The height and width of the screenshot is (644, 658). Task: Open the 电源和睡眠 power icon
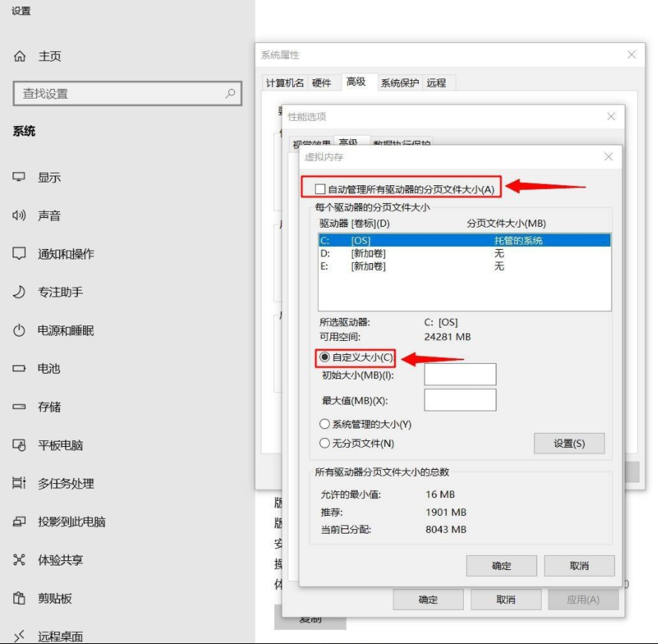click(x=19, y=331)
